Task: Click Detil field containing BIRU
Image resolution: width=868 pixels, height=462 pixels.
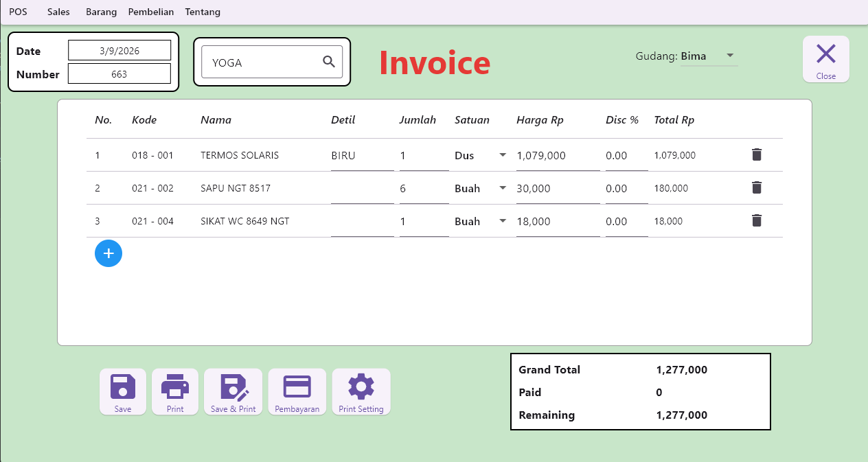Action: [x=363, y=156]
